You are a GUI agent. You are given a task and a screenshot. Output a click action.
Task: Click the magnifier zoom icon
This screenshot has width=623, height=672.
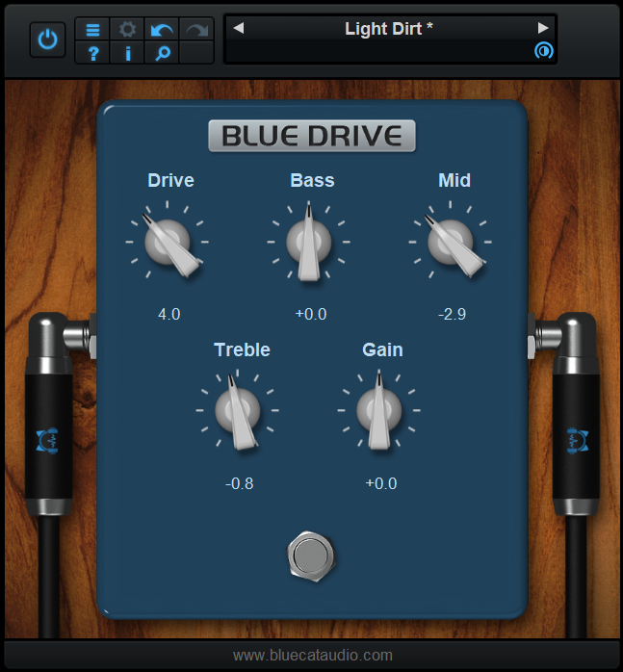click(162, 53)
